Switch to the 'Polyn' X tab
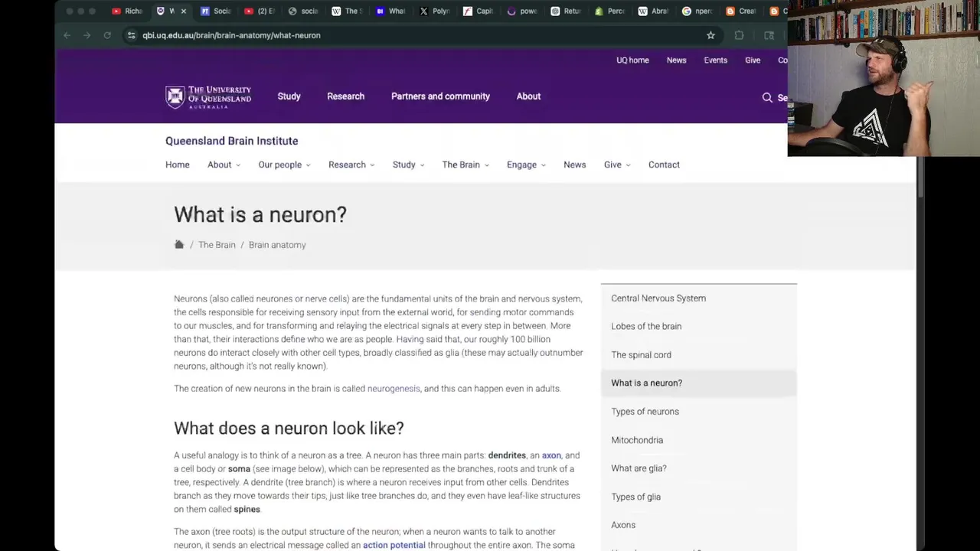This screenshot has height=551, width=980. coord(436,11)
